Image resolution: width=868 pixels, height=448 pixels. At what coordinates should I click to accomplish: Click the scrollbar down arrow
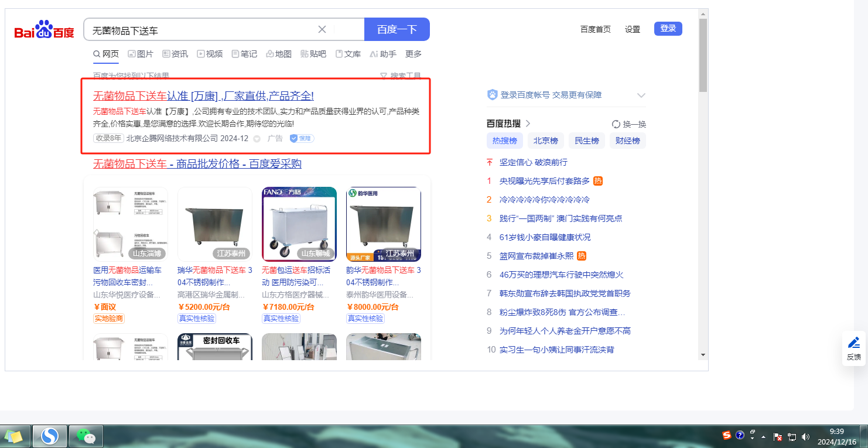[703, 355]
